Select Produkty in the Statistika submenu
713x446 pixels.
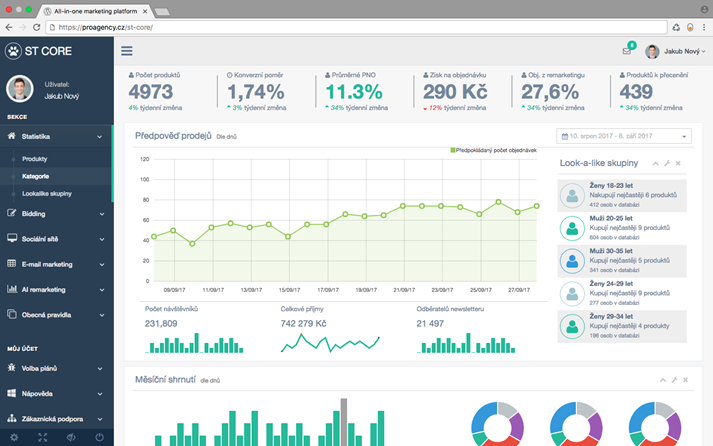click(x=35, y=159)
